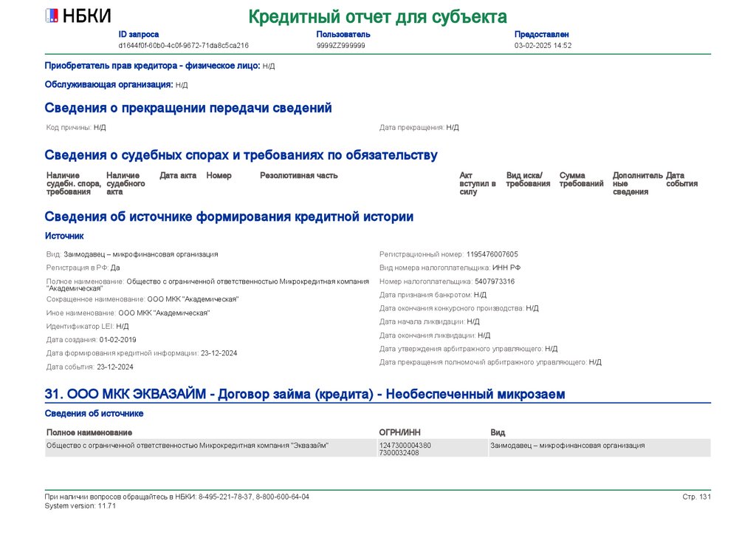This screenshot has width=756, height=535.
Task: Click 'Вид: Займодавец – микрофинансовая организация' line
Action: tap(132, 254)
